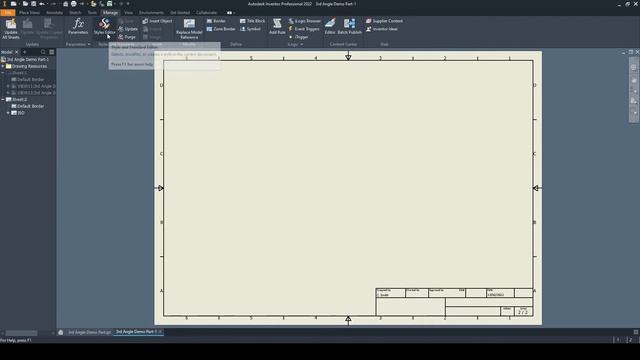This screenshot has height=360, width=640.
Task: Define a new Zone Border
Action: [221, 29]
